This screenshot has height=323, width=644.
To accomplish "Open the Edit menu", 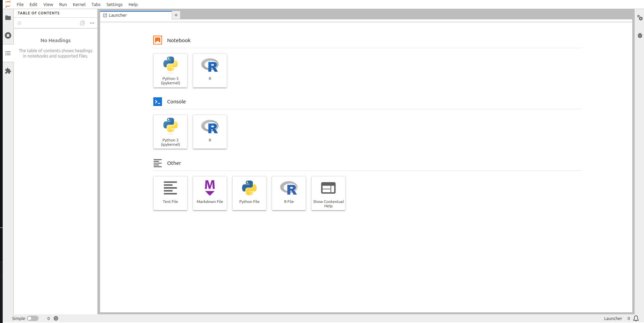I will click(x=33, y=4).
